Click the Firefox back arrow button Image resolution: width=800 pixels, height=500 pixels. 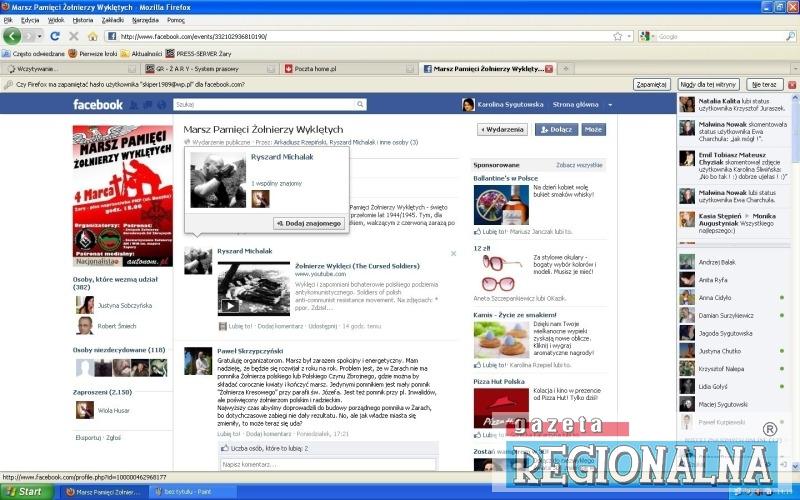click(x=12, y=36)
